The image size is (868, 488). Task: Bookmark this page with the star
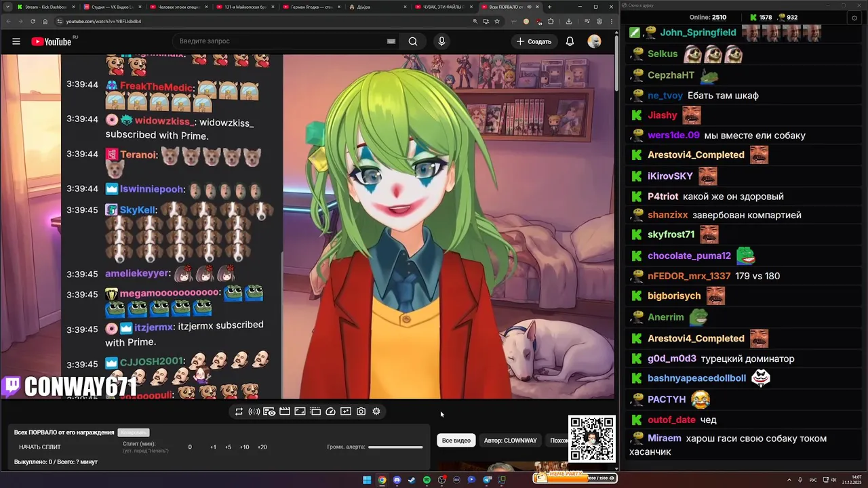tap(497, 21)
